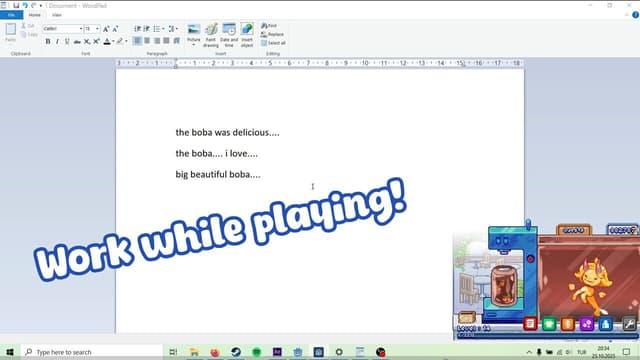Screen dimensions: 640x360
Task: Click the red list button in game
Action: (x=530, y=324)
